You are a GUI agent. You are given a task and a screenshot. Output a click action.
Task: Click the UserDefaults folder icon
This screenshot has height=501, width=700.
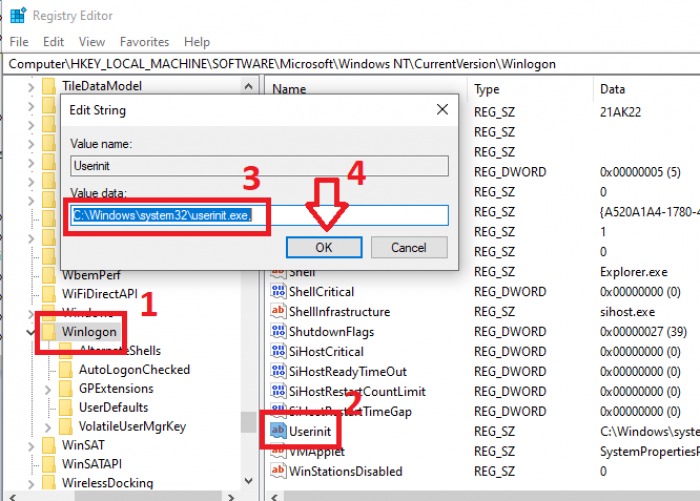click(x=66, y=407)
